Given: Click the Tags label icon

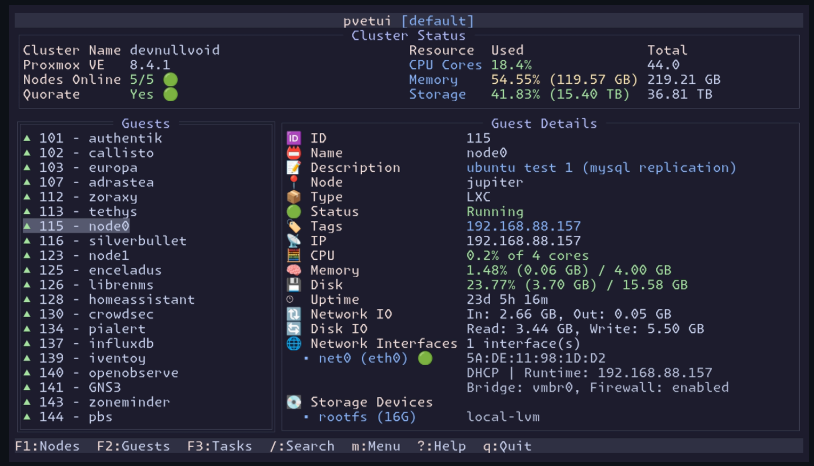Looking at the screenshot, I should tap(294, 226).
